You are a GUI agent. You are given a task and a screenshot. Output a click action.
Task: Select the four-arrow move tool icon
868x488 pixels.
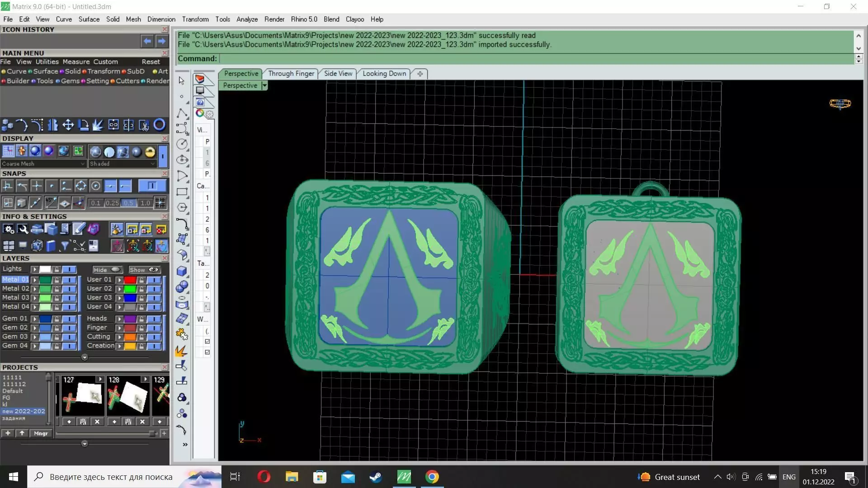[x=68, y=125]
